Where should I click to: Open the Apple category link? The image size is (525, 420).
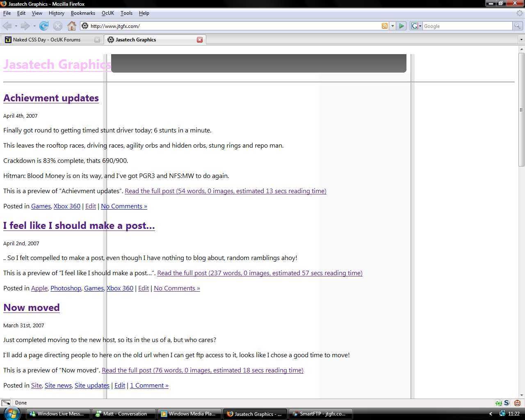(x=39, y=288)
